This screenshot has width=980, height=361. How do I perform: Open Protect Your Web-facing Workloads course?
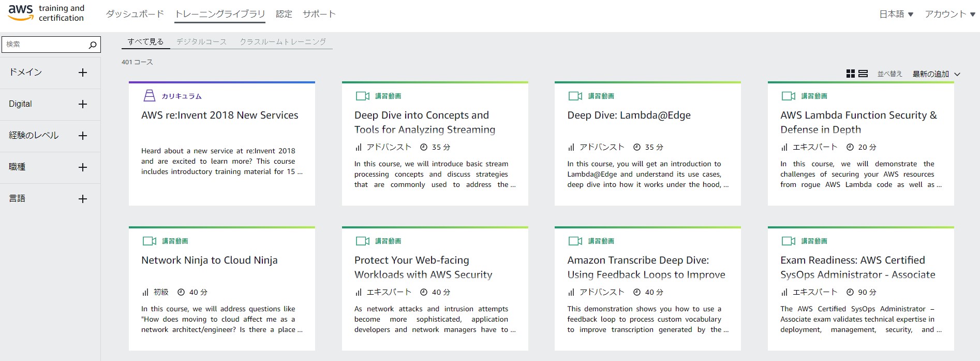[423, 267]
